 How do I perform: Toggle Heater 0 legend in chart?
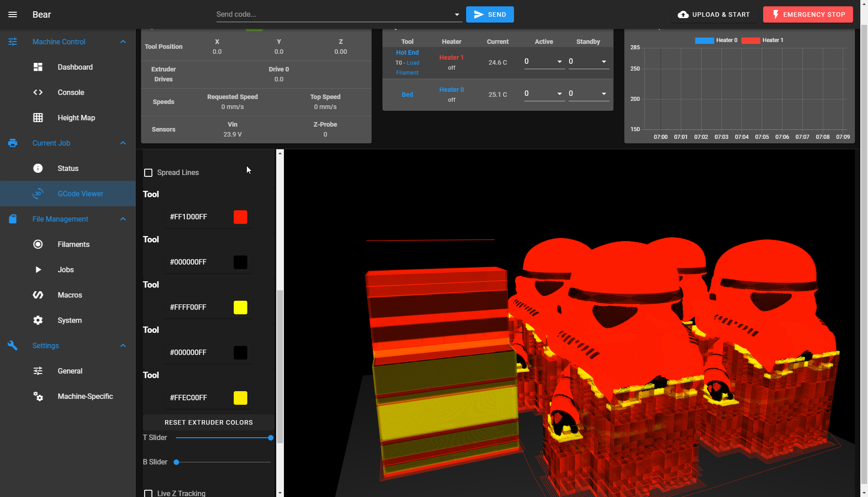[716, 40]
